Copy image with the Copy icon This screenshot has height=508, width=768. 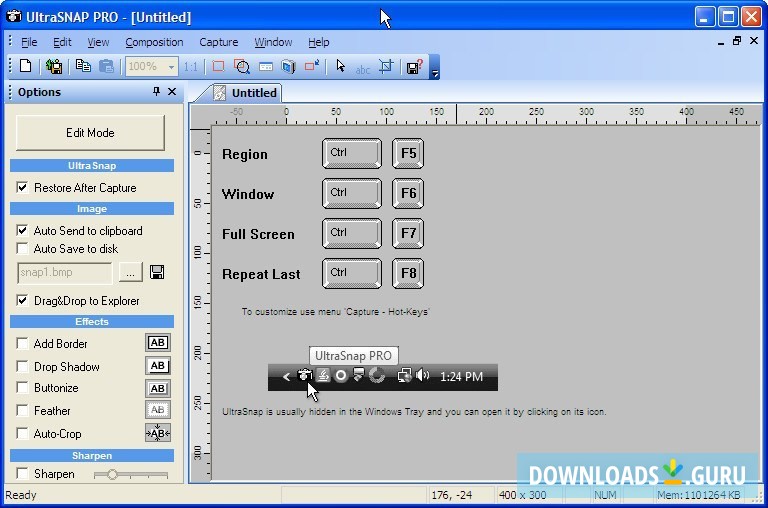pos(83,66)
